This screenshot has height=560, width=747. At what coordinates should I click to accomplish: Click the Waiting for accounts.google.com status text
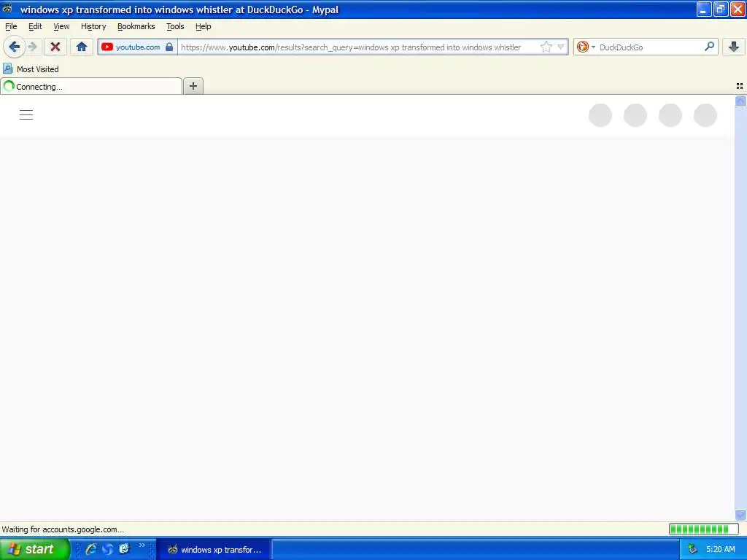63,529
